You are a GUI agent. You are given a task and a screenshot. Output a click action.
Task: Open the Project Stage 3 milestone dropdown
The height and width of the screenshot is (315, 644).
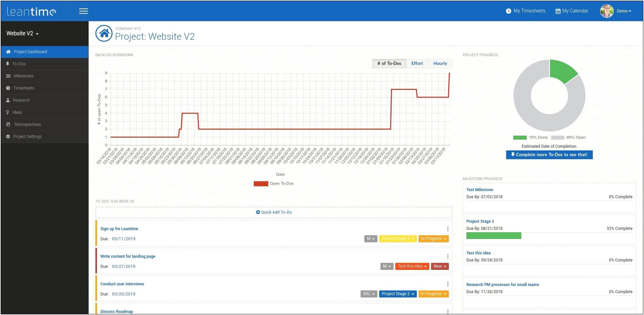pos(398,239)
